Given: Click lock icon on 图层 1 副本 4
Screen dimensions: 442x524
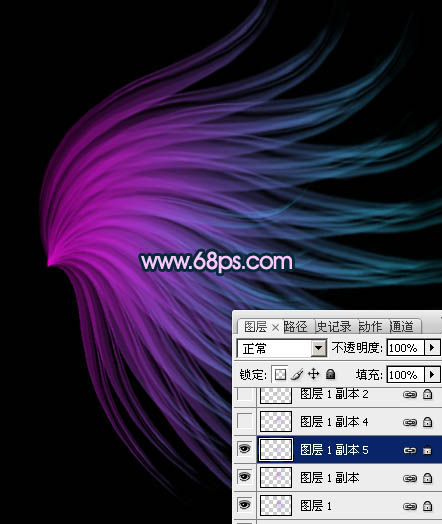Looking at the screenshot, I should coord(428,422).
